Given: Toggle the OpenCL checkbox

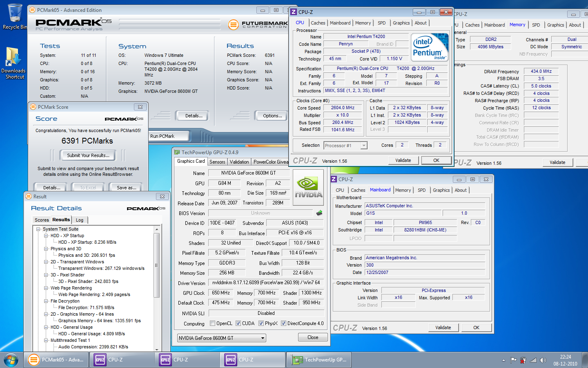Looking at the screenshot, I should pyautogui.click(x=212, y=323).
